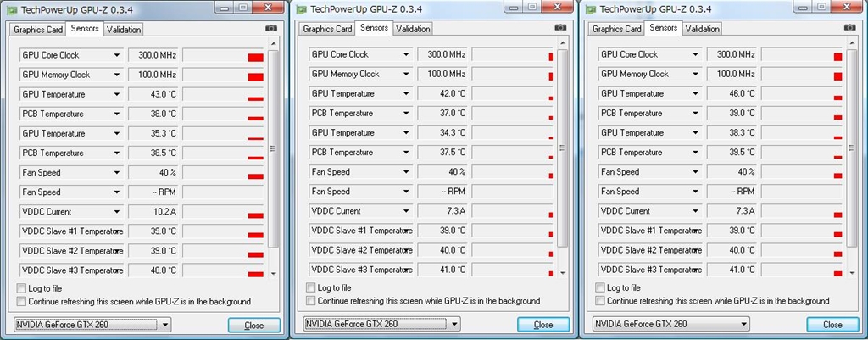The height and width of the screenshot is (340, 868).
Task: Open Fan Speed RPM dropdown in right window
Action: pos(650,191)
